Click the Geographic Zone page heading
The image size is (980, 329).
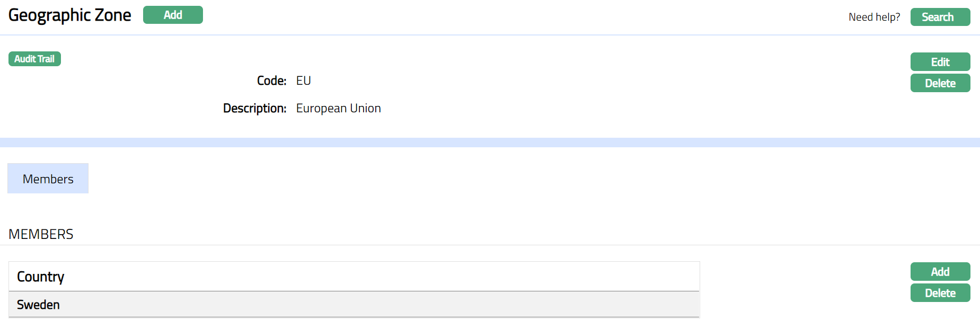pyautogui.click(x=70, y=15)
